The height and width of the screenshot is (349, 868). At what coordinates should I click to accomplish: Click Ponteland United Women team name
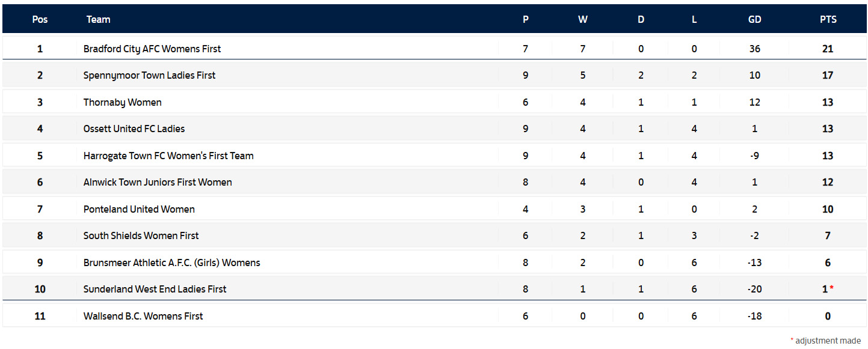tap(139, 209)
